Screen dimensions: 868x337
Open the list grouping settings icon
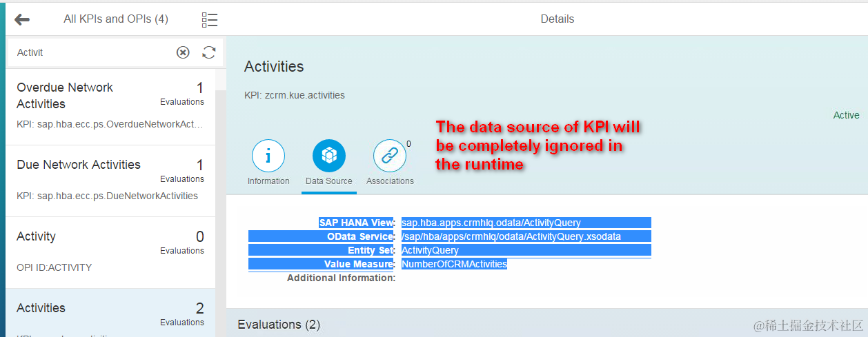pos(210,20)
